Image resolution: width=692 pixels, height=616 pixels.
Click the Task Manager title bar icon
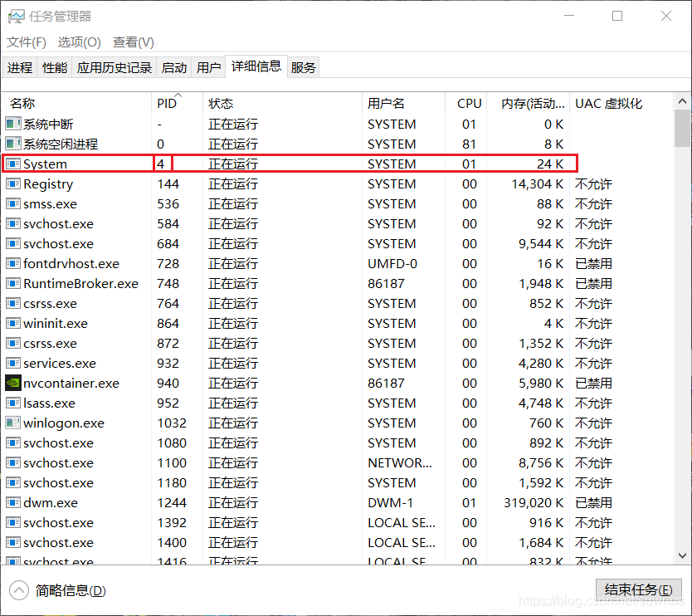click(17, 17)
